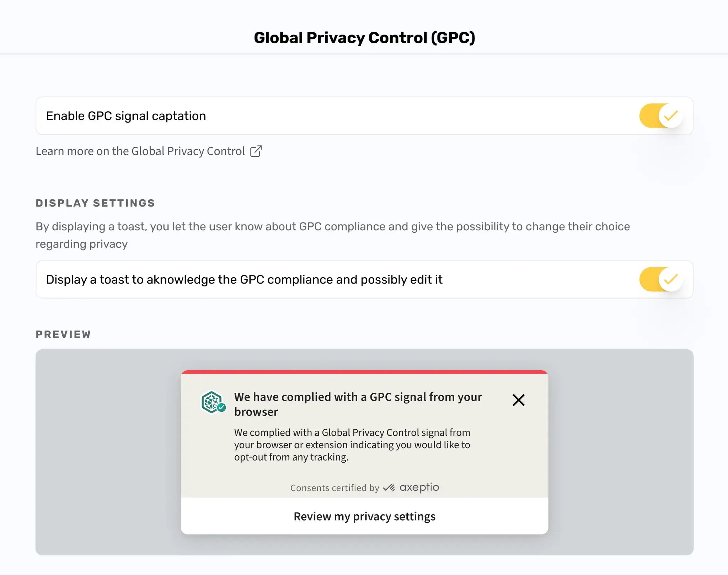Image resolution: width=728 pixels, height=575 pixels.
Task: Click the double-checkmark icon beside axeptio
Action: [x=389, y=488]
